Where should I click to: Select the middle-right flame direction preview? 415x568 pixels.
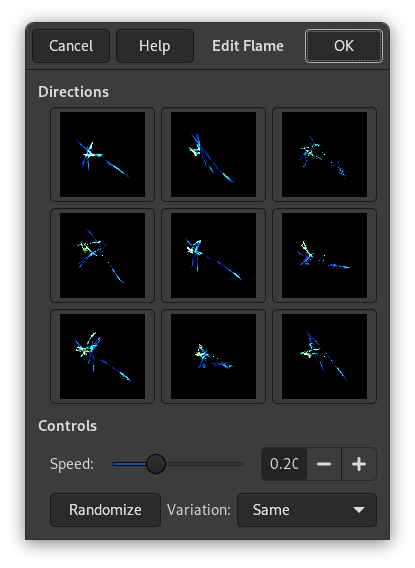(324, 255)
